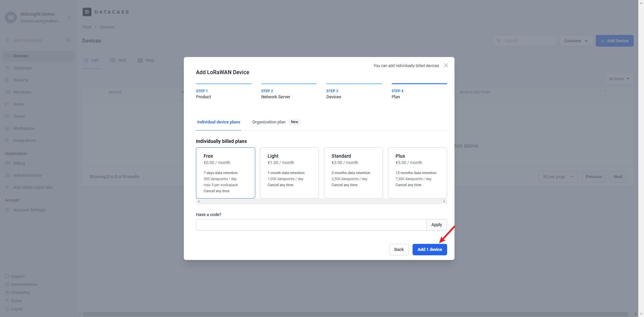The height and width of the screenshot is (317, 644).
Task: Click the Integrations plus-box icon
Action: 7,140
